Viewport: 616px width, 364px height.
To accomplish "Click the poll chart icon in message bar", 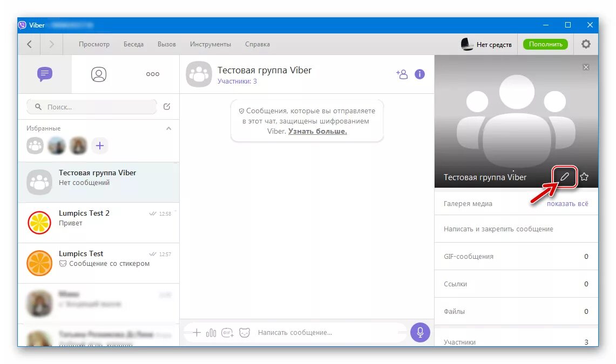I will pyautogui.click(x=211, y=333).
